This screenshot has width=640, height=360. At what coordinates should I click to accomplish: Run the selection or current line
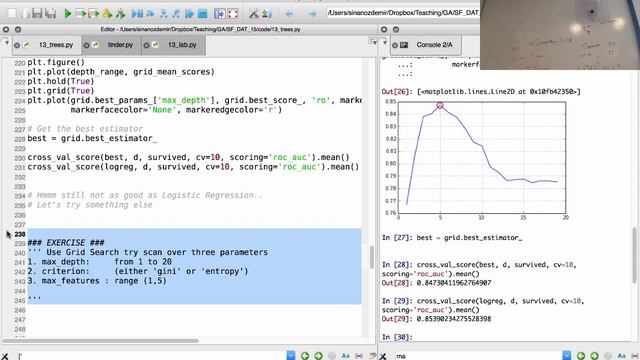click(x=107, y=13)
